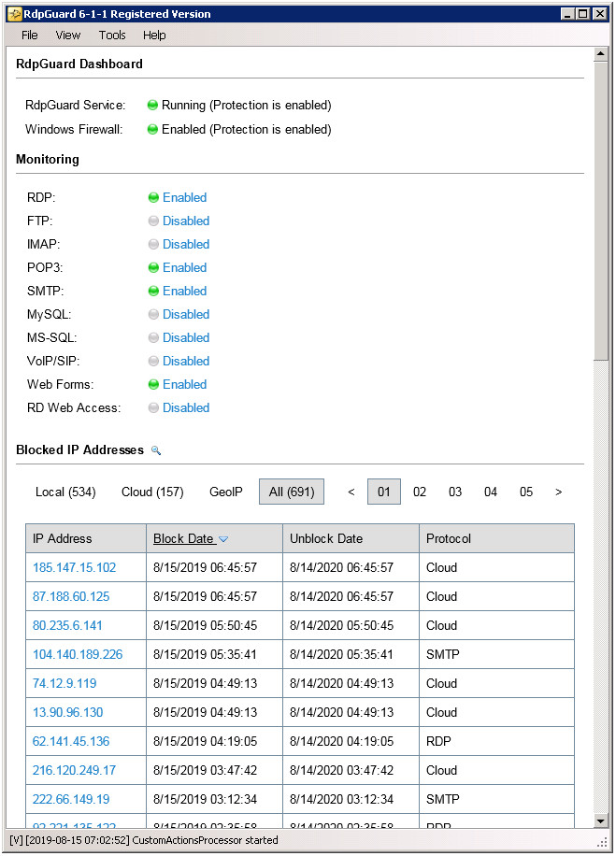Sort by the Unblock Date column header

click(351, 539)
